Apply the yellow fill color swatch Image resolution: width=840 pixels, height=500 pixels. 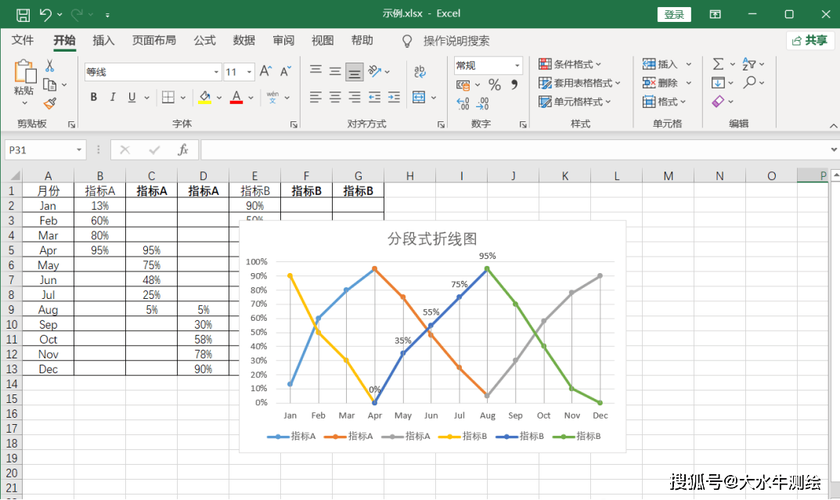pos(204,98)
